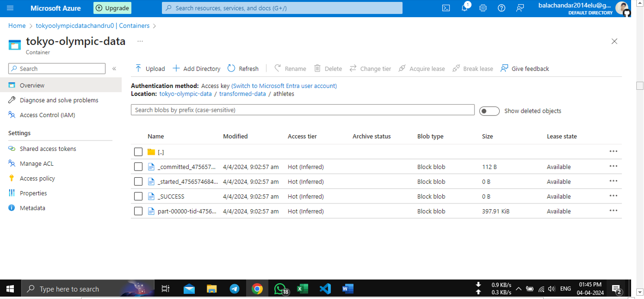Click the Upgrade button

112,8
